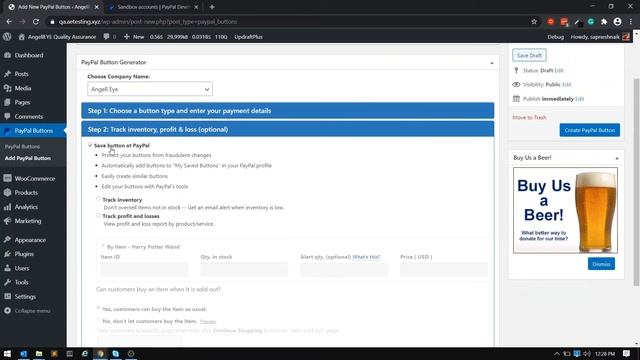Select By Item - Harry Potter Wand radio
Viewport: 640px width, 360px height.
click(103, 246)
